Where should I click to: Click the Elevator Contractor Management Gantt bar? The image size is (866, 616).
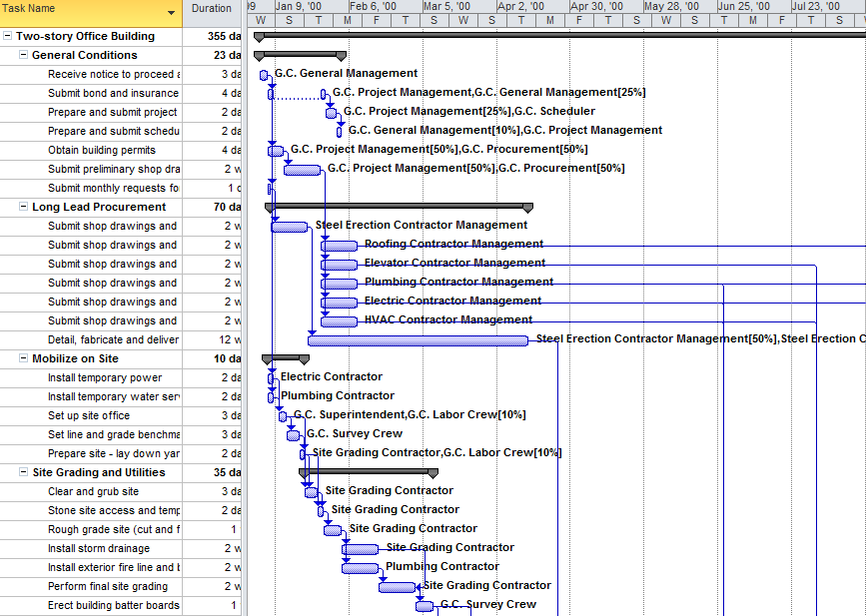339,265
